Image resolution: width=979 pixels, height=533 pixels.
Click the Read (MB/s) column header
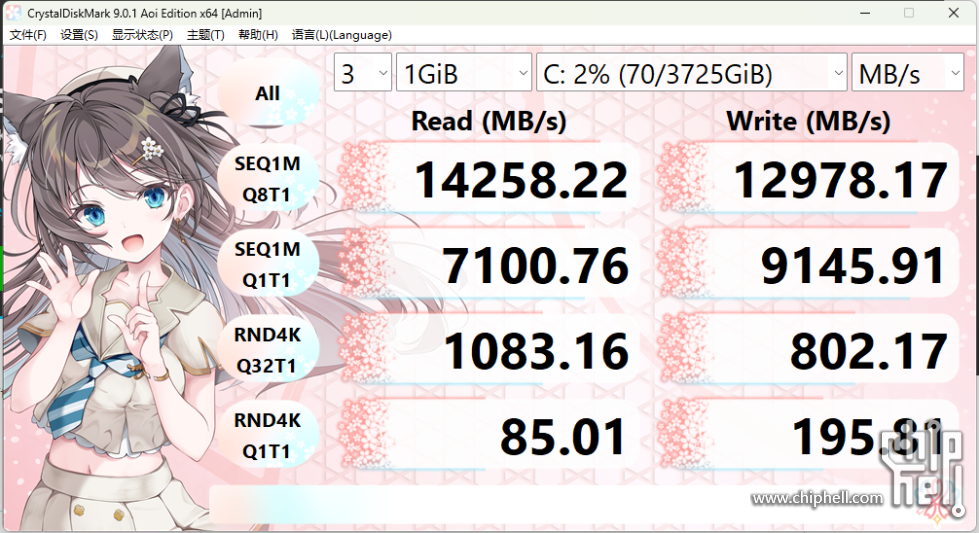click(x=489, y=121)
